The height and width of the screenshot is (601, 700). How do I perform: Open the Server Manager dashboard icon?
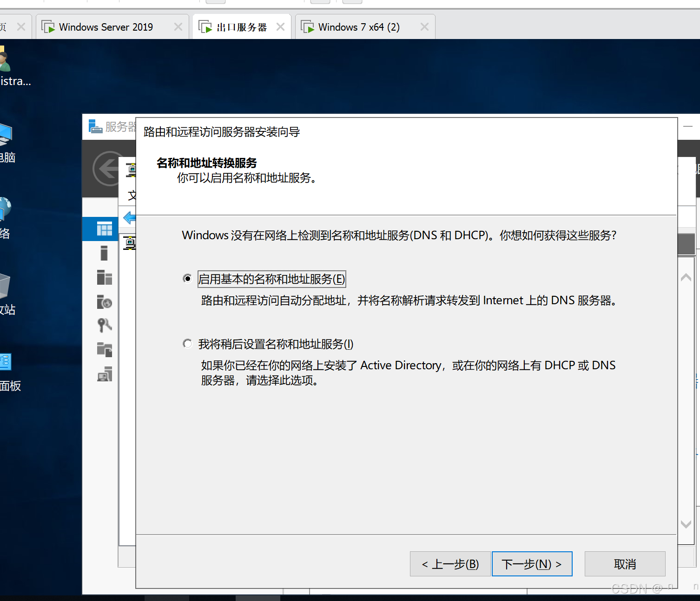pos(104,229)
